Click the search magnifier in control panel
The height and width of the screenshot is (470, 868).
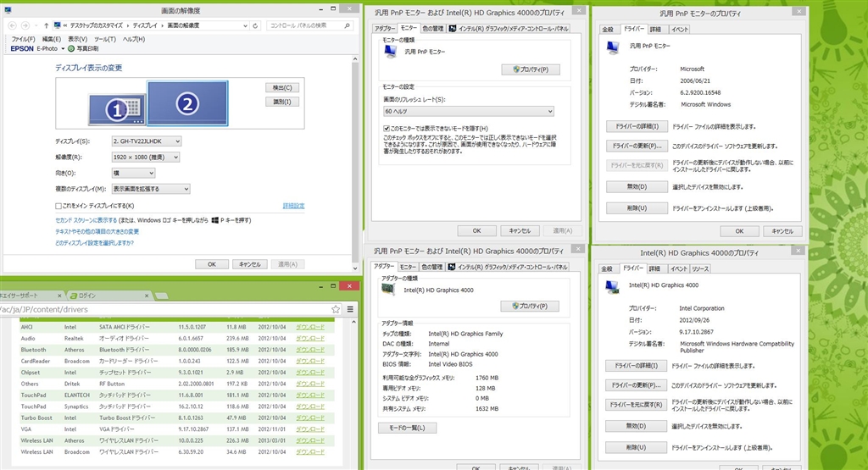347,25
